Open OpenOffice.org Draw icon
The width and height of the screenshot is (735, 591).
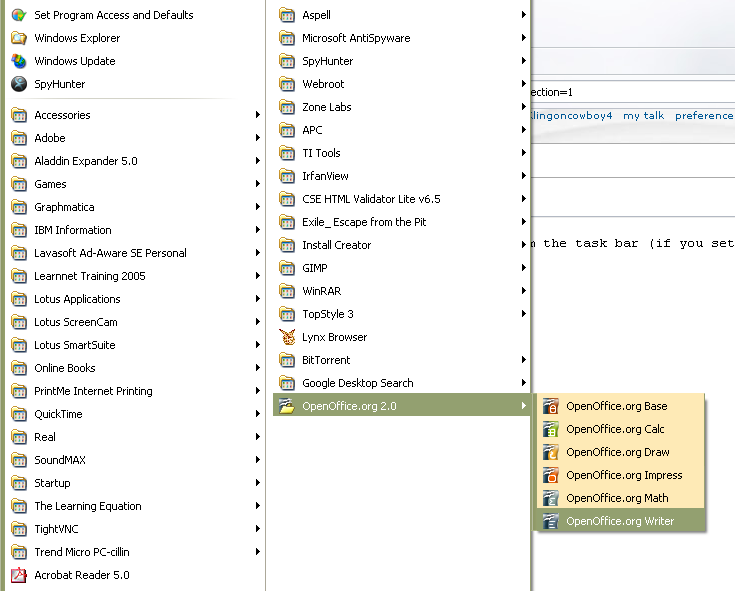click(550, 452)
